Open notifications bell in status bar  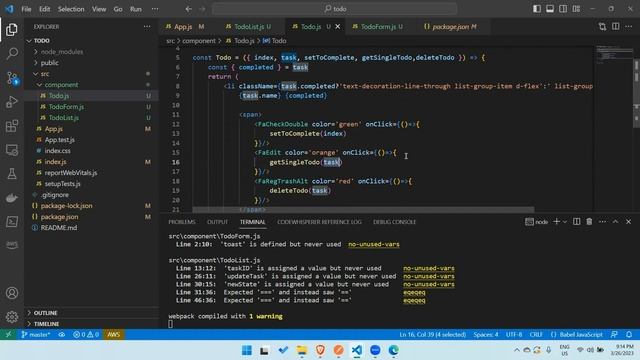pos(629,335)
